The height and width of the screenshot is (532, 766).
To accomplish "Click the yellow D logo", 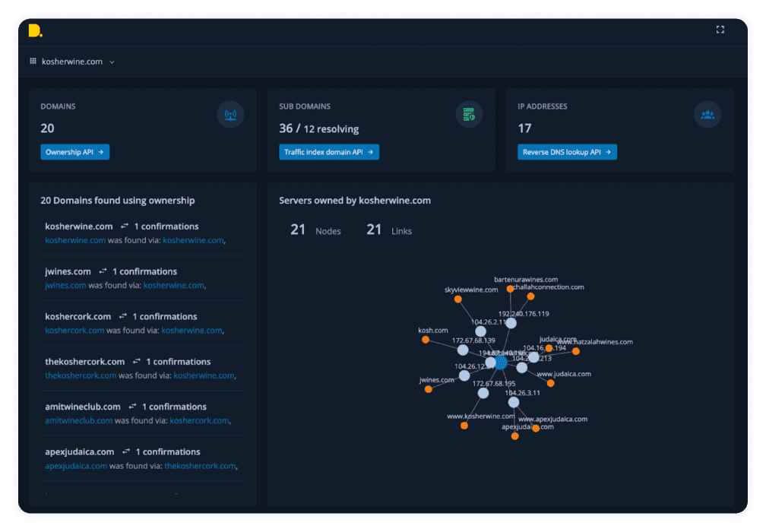I will pyautogui.click(x=35, y=30).
